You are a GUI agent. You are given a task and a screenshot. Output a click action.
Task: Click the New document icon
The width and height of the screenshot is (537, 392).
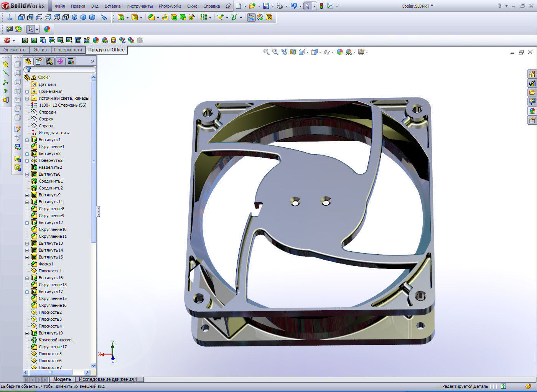coord(238,6)
